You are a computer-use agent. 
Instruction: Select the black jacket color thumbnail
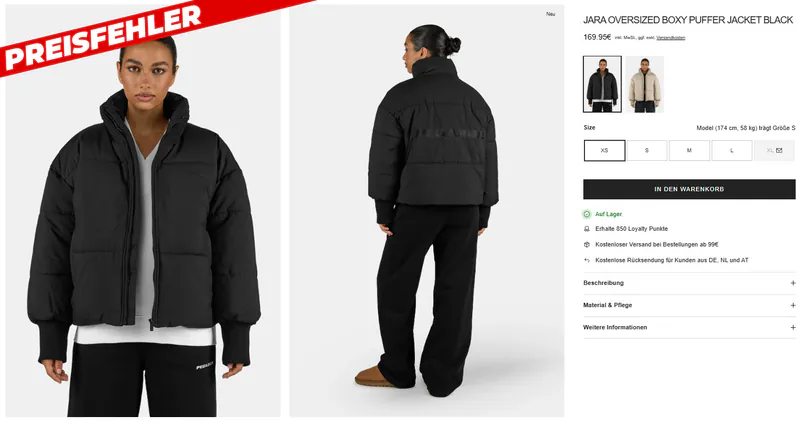(602, 84)
